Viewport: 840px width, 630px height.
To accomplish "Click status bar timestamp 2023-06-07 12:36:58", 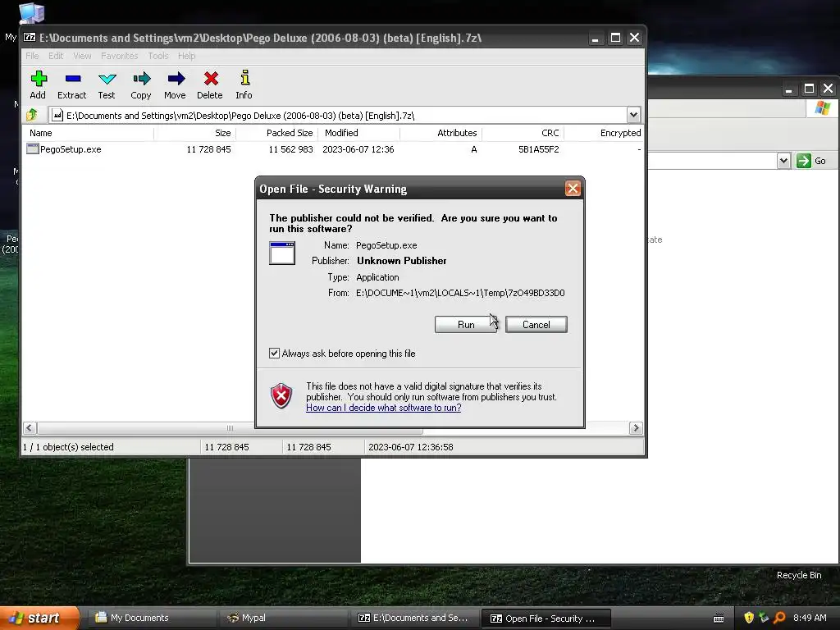I will pos(411,447).
